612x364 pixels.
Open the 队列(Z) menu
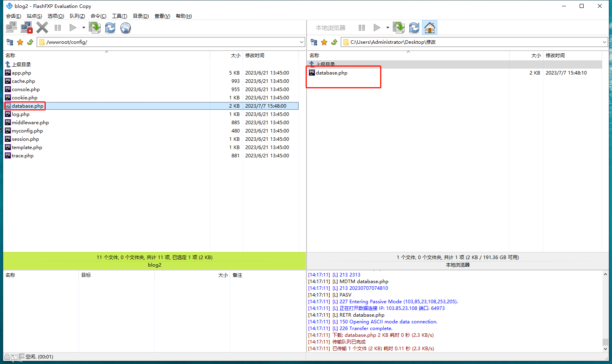(77, 16)
